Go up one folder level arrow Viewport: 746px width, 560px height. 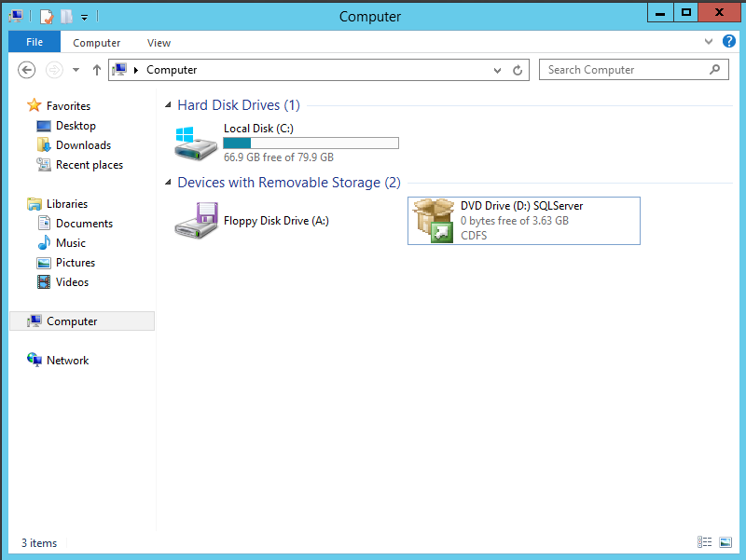click(97, 70)
